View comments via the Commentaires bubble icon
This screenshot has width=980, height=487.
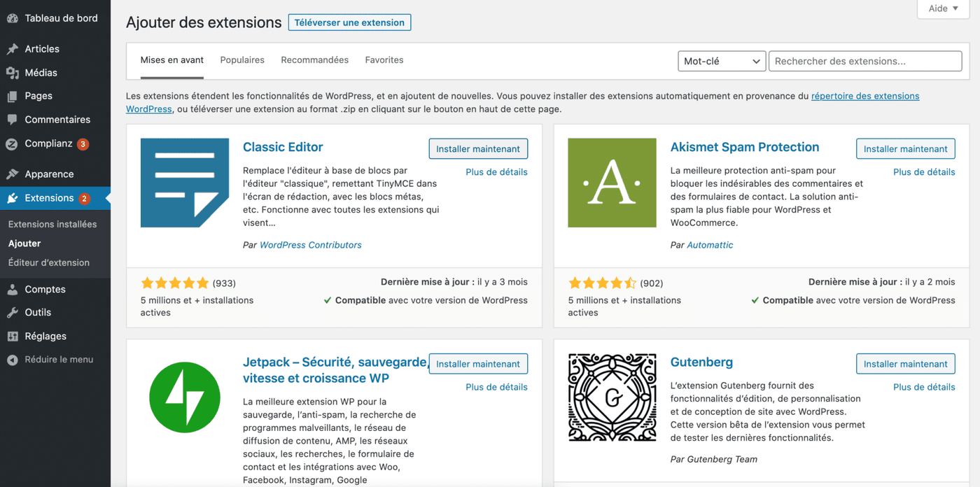12,120
